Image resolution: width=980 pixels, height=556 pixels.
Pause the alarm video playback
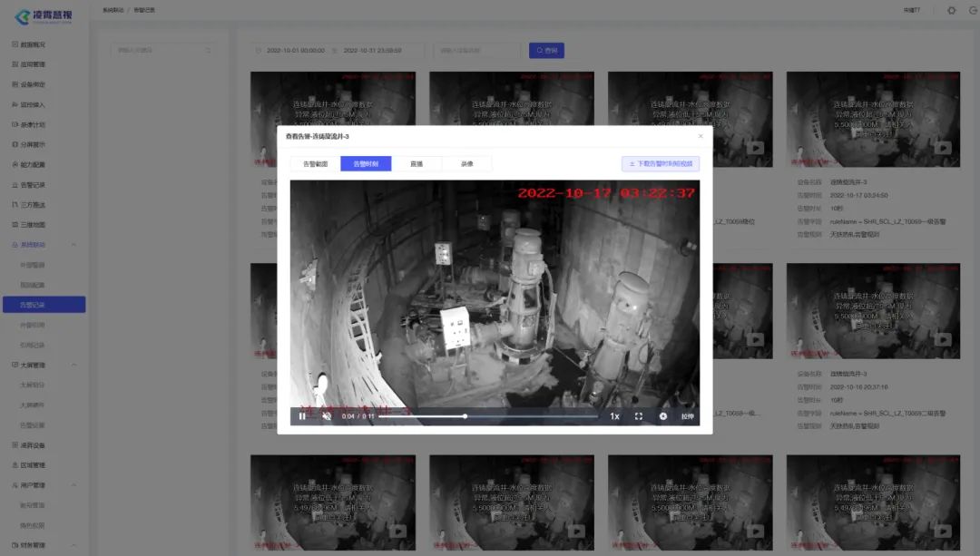(302, 416)
